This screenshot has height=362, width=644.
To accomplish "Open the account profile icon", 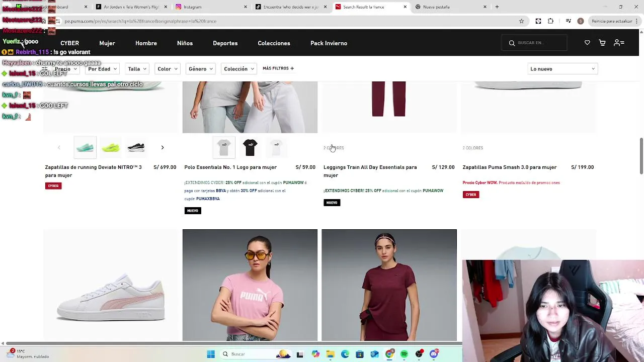I will [x=619, y=43].
